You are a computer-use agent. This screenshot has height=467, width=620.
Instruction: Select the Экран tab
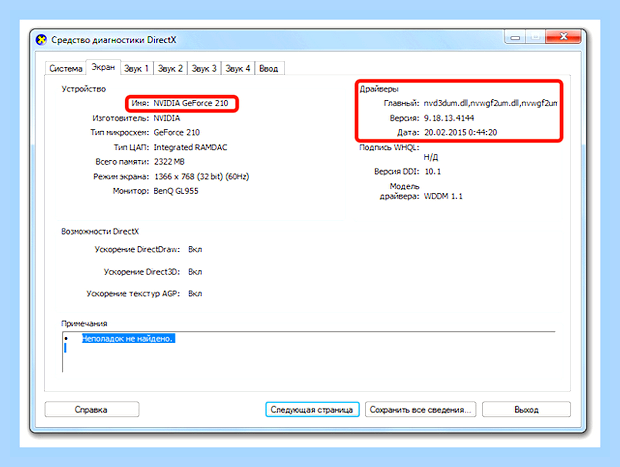(x=103, y=67)
